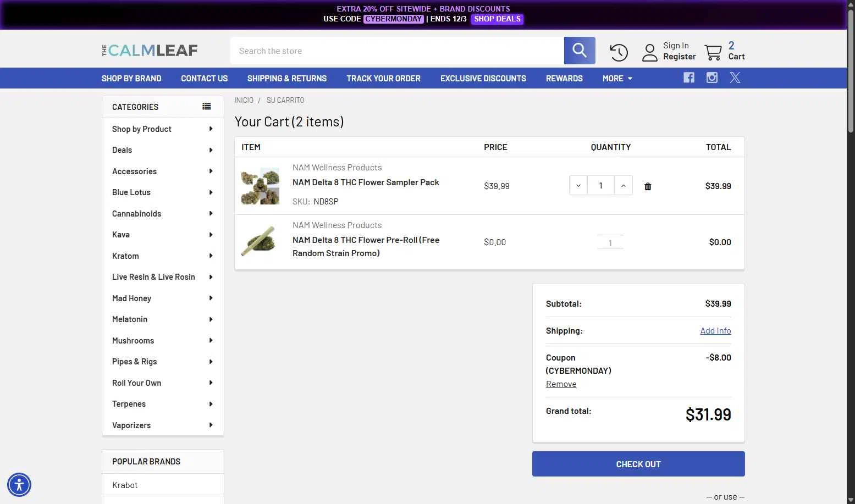Open the shopping cart icon
The image size is (855, 504).
pos(713,52)
